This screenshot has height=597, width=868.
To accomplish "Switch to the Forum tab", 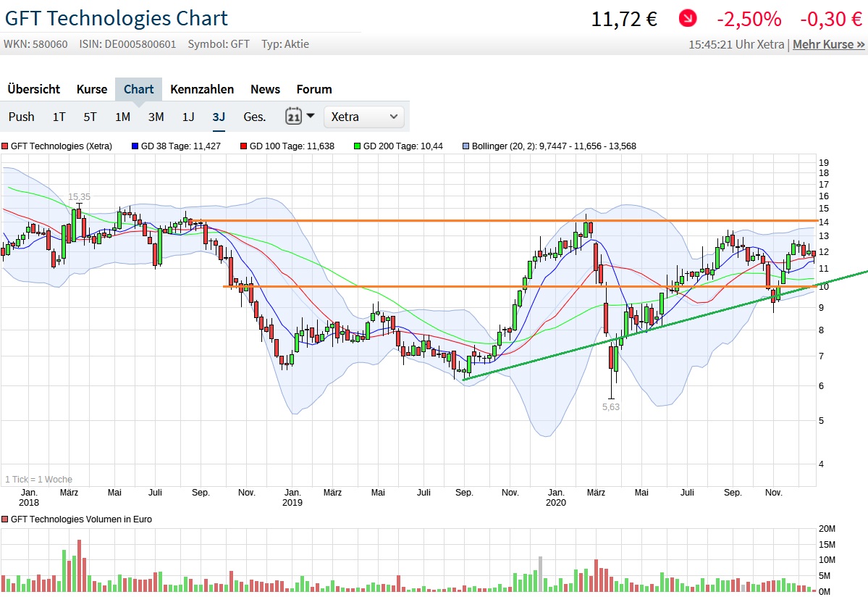I will [x=314, y=89].
